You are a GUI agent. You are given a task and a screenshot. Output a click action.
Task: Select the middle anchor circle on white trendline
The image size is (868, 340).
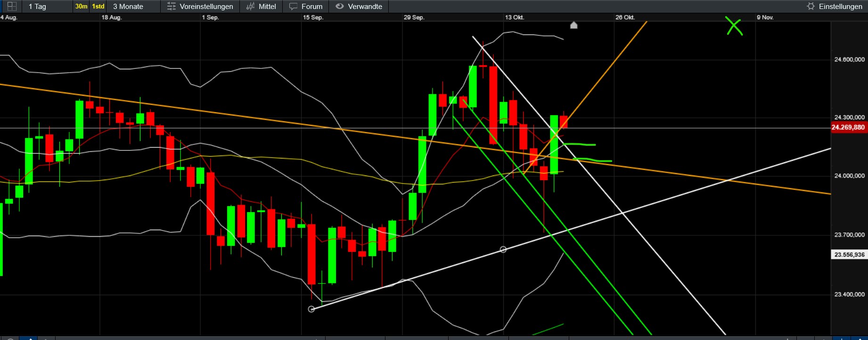[x=503, y=249]
